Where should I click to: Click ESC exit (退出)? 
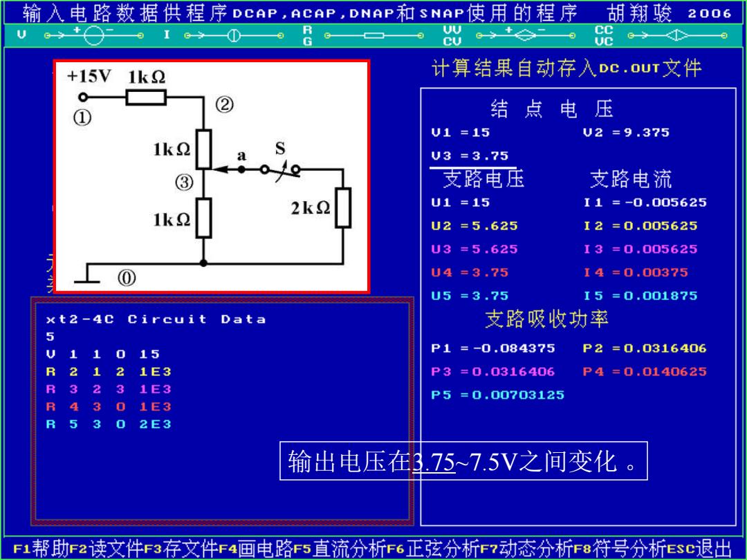pos(699,548)
